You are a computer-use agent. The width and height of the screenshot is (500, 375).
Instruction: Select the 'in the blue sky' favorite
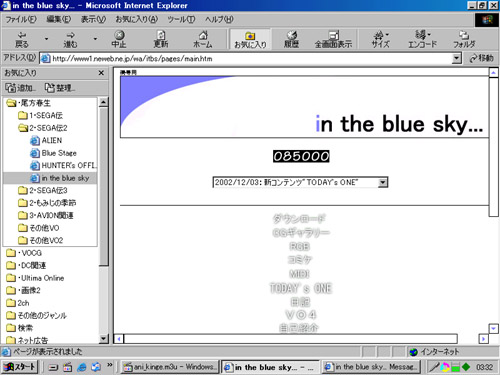point(50,178)
